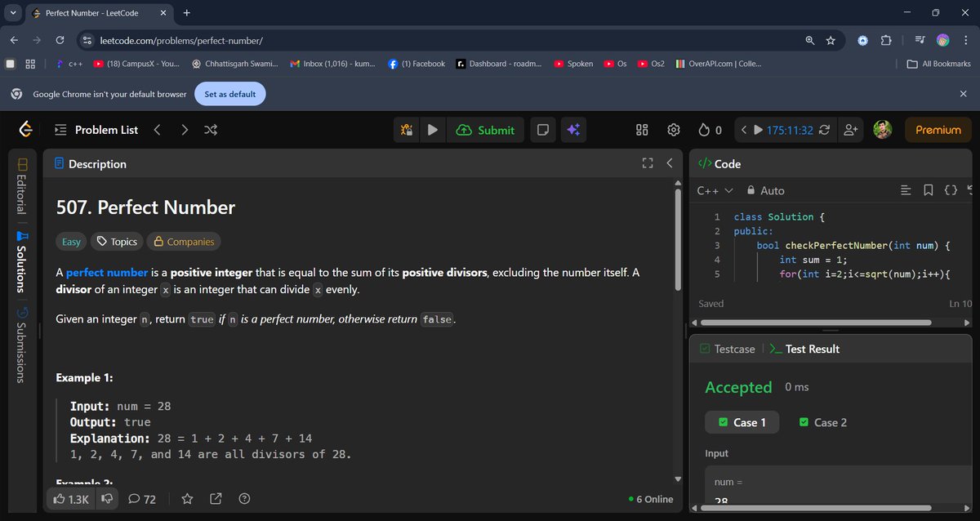Select the Test Result tab
The width and height of the screenshot is (980, 521).
(804, 349)
